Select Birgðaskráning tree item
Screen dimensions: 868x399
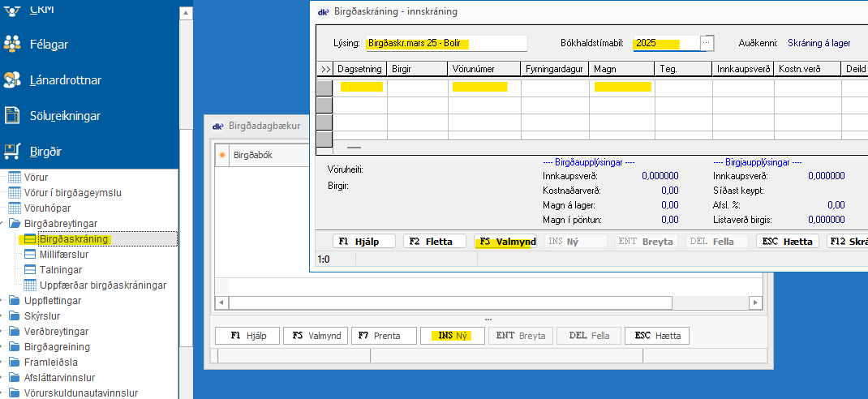(73, 239)
